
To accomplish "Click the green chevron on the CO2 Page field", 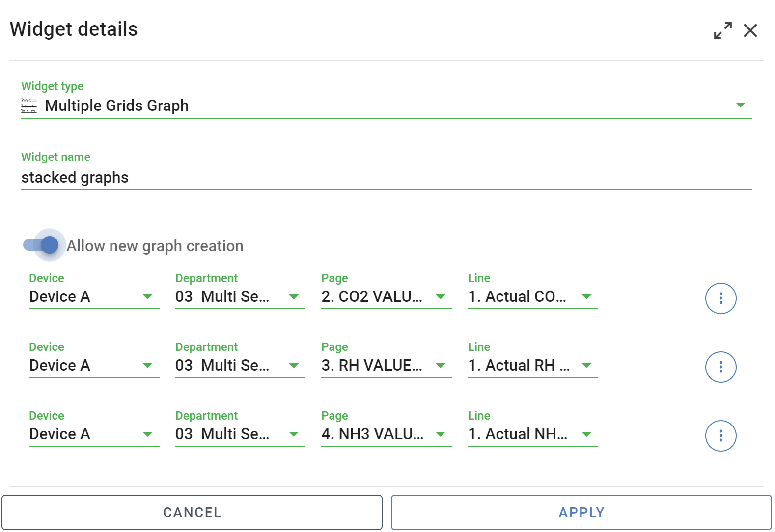I will 439,296.
